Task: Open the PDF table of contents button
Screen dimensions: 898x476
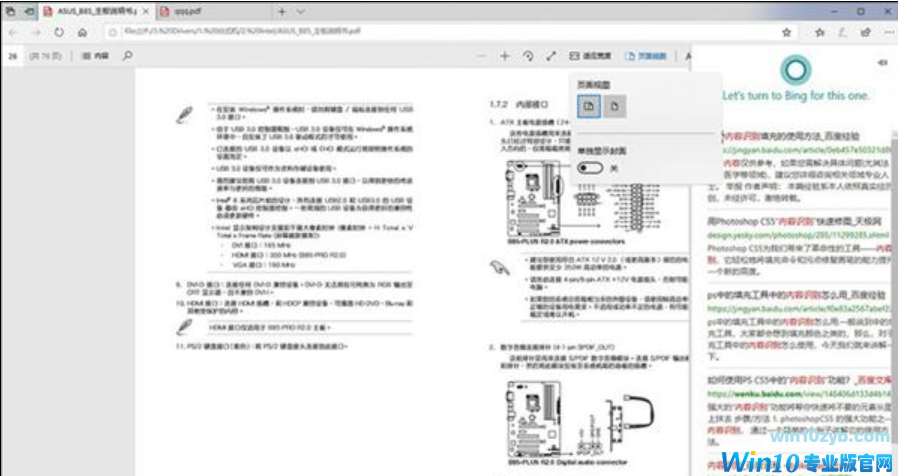Action: click(x=95, y=56)
